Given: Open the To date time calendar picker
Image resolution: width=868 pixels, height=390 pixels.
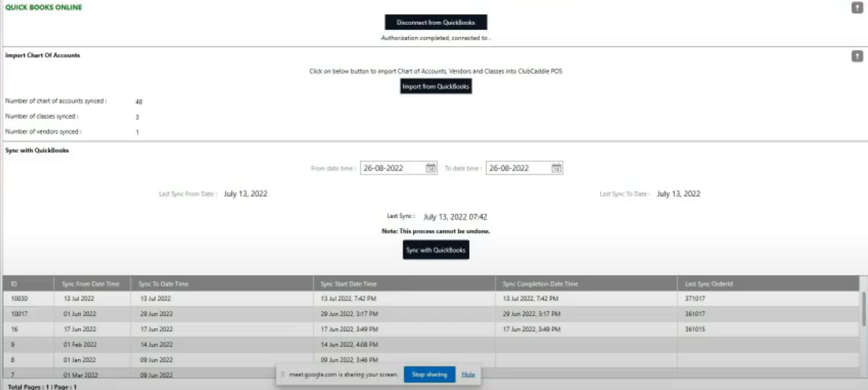Looking at the screenshot, I should [556, 168].
